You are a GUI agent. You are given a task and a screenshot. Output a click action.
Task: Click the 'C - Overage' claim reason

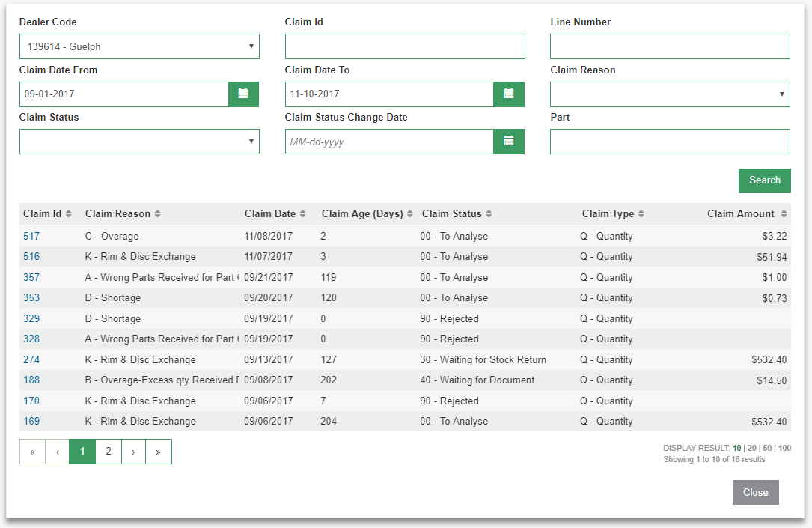point(112,236)
